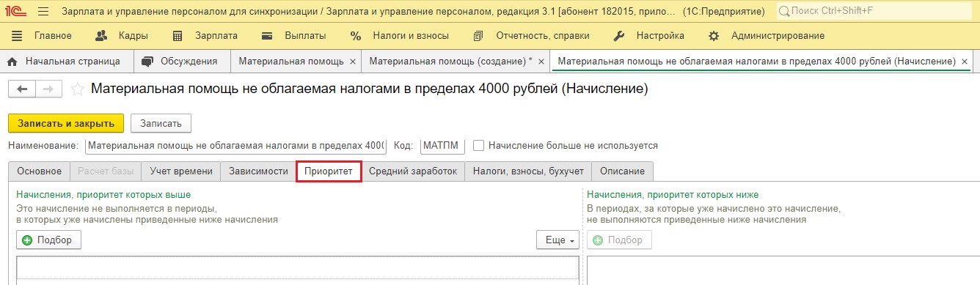The image size is (980, 285).
Task: Click the 1C logo icon
Action: [14, 12]
